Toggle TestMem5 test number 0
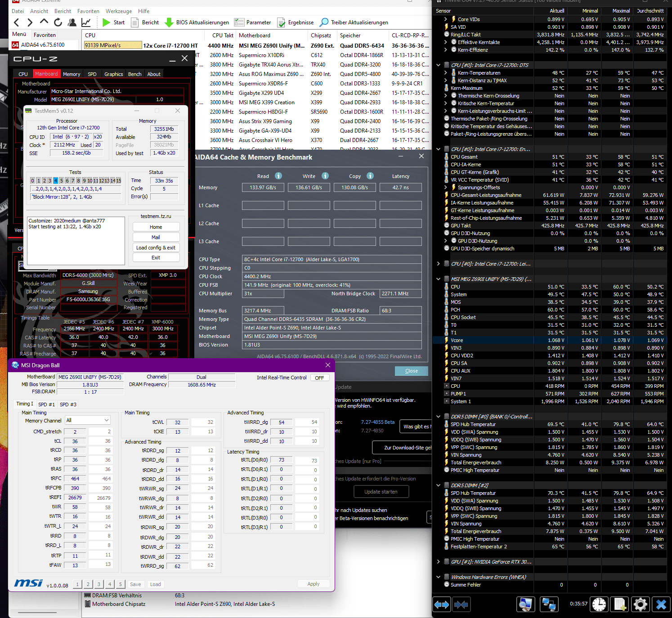This screenshot has width=672, height=618. pos(32,181)
